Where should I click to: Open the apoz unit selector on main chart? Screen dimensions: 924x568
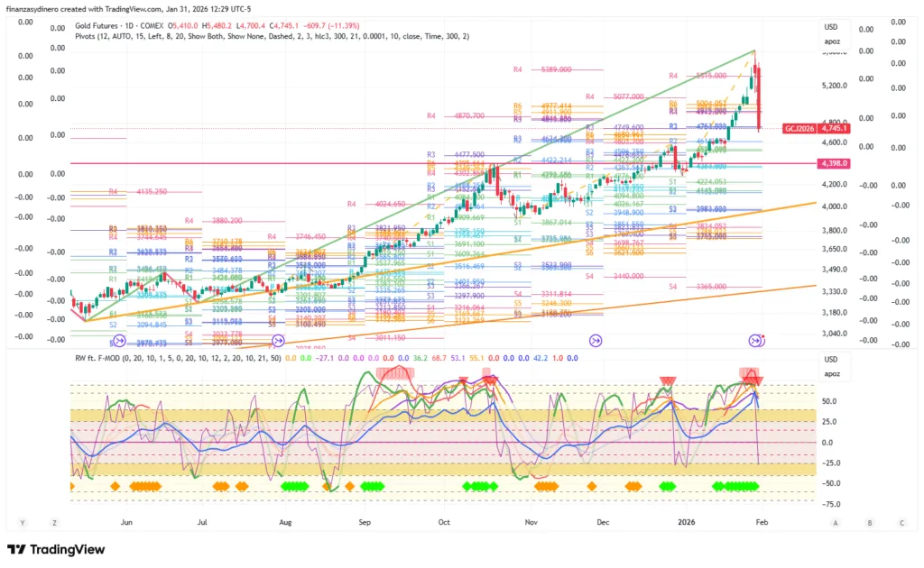click(830, 41)
